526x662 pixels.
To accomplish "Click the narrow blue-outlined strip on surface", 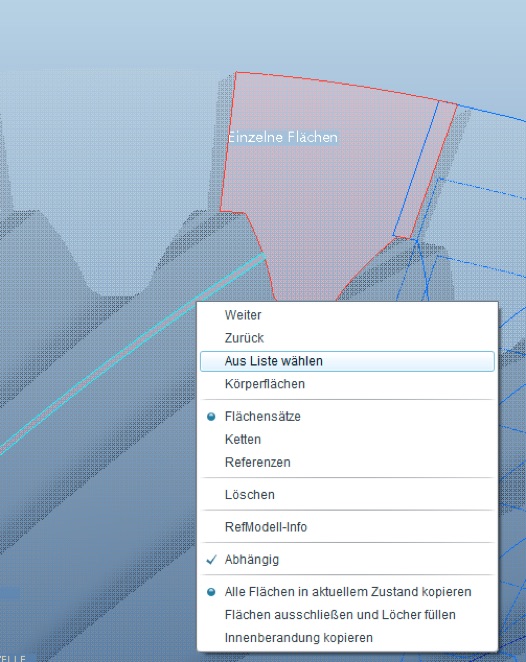I will [425, 171].
